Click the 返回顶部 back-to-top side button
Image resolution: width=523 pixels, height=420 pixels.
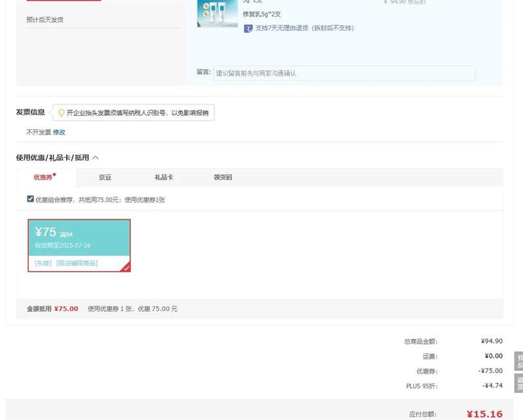(519, 383)
